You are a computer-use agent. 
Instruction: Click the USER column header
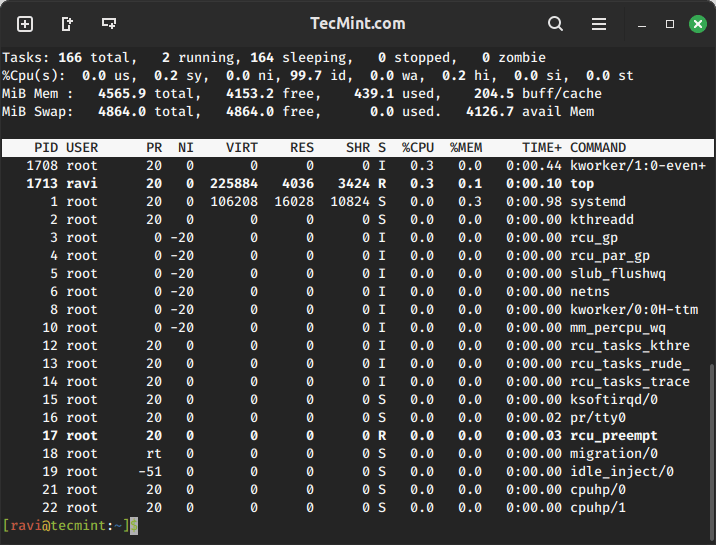pos(82,148)
